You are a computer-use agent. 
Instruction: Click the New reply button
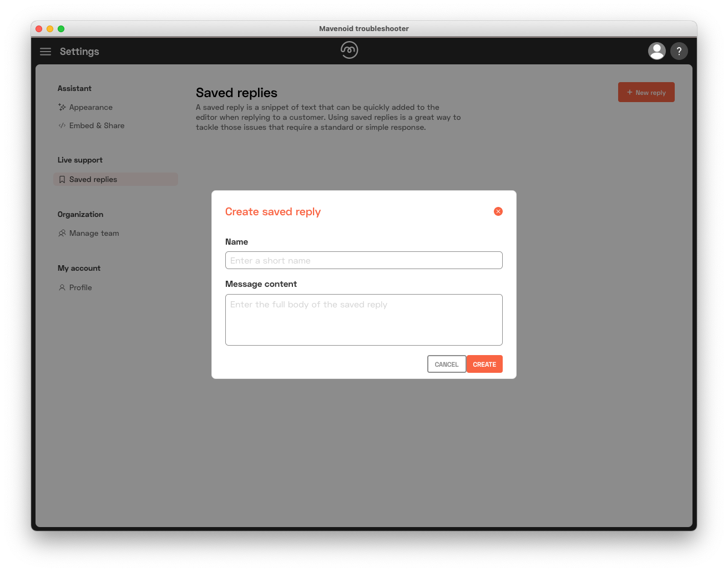coord(646,92)
